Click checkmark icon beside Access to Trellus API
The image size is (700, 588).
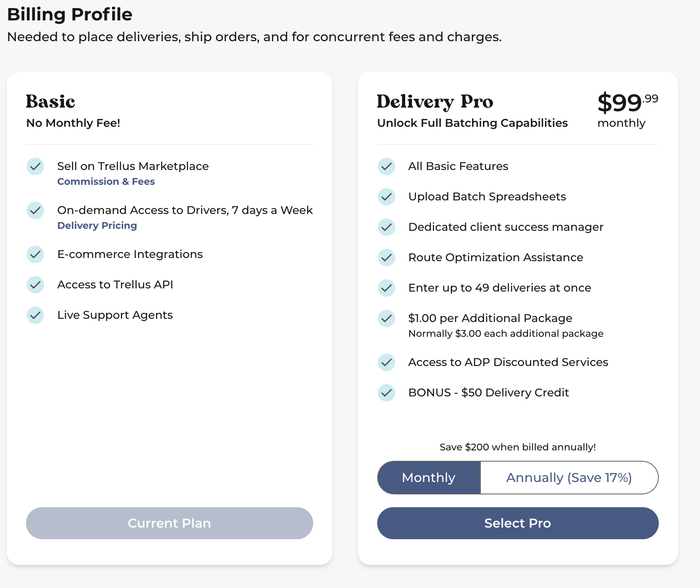(x=35, y=285)
